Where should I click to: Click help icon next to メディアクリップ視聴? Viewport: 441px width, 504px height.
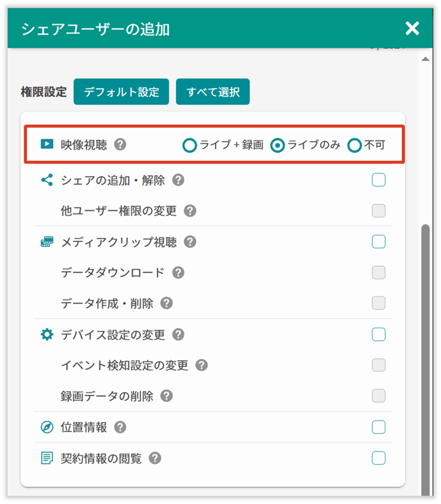[190, 242]
